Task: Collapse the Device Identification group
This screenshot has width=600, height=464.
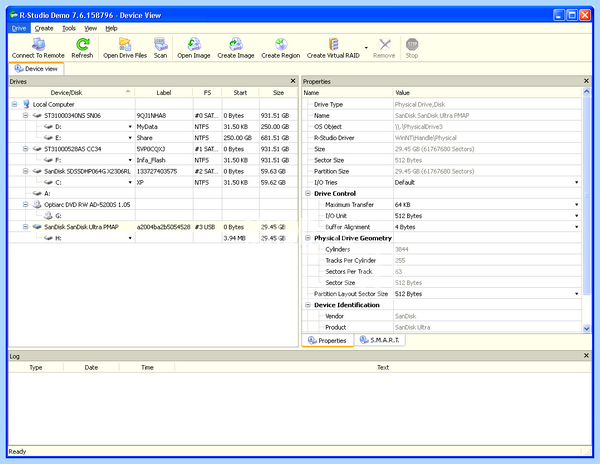Action: coord(308,305)
